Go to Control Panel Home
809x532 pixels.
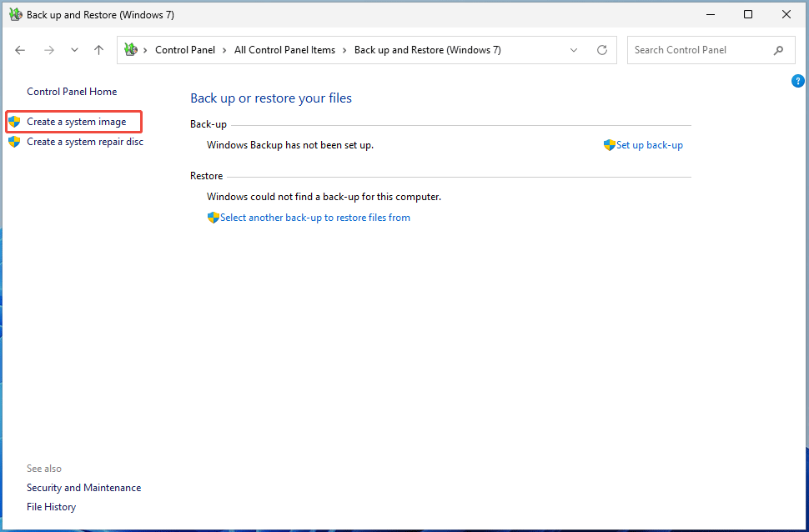[x=73, y=91]
